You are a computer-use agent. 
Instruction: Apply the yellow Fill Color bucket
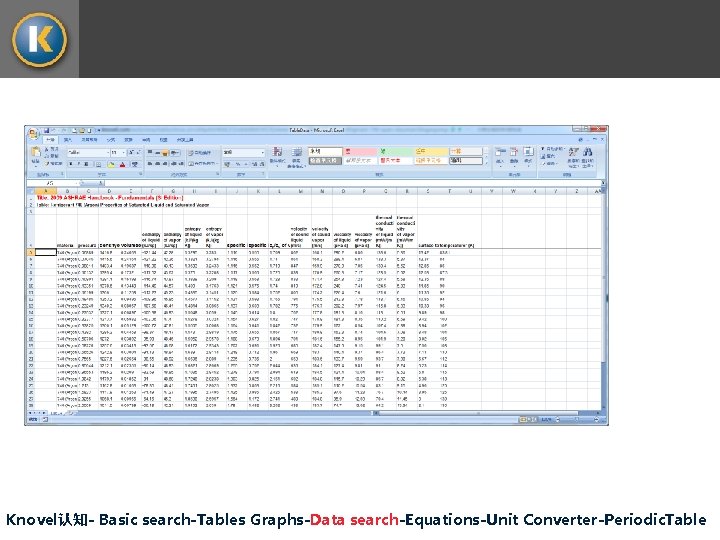tap(111, 164)
